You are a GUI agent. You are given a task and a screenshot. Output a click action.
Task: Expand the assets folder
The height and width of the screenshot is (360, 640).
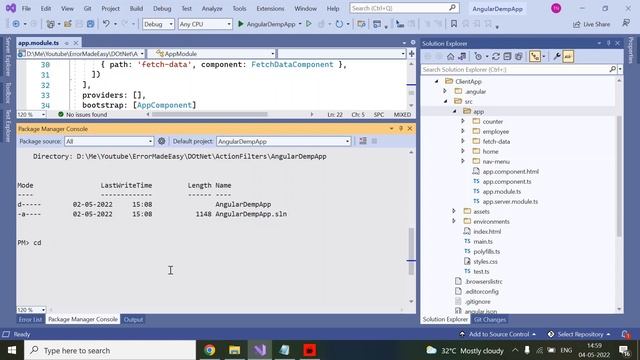[x=454, y=211]
